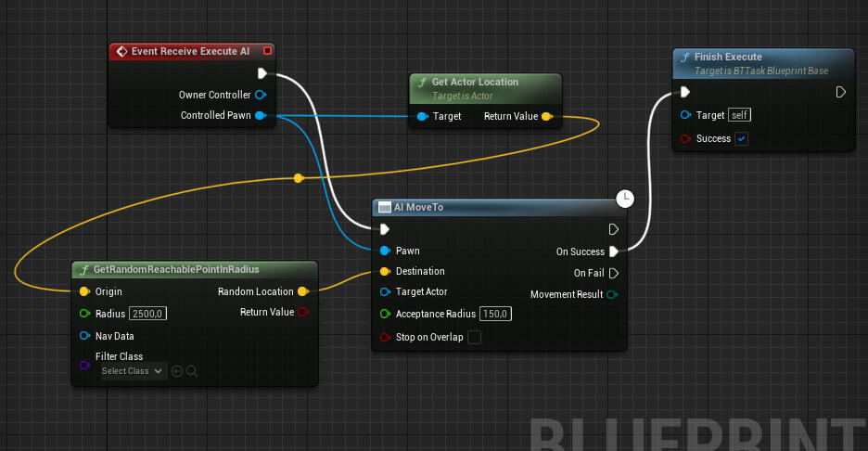Click the clock icon on AI MoveTo node
Viewport: 868px width, 451px height.
(625, 200)
